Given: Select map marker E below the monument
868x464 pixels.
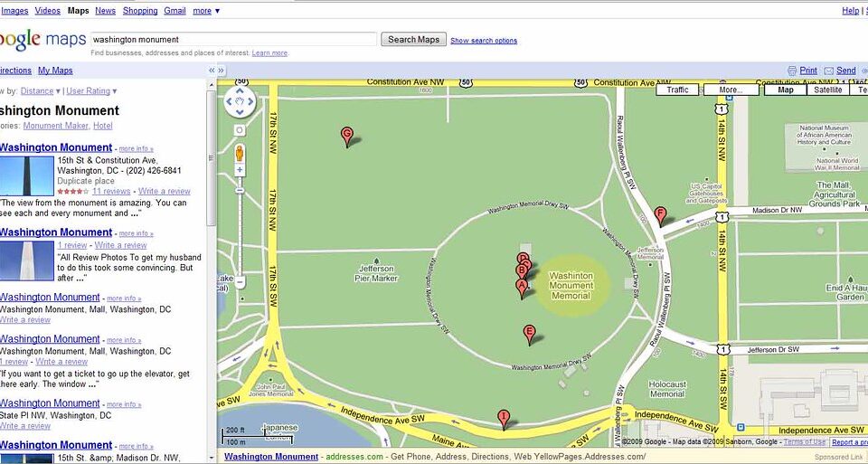Looking at the screenshot, I should [529, 335].
